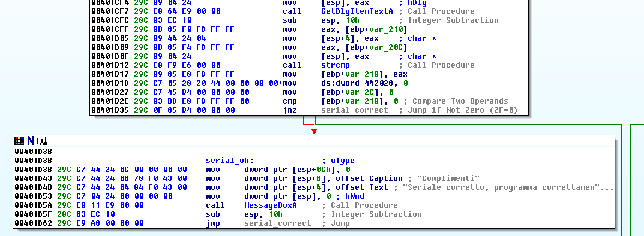Click serial_correct in the jnz instruction
The height and width of the screenshot is (236, 644).
[355, 110]
